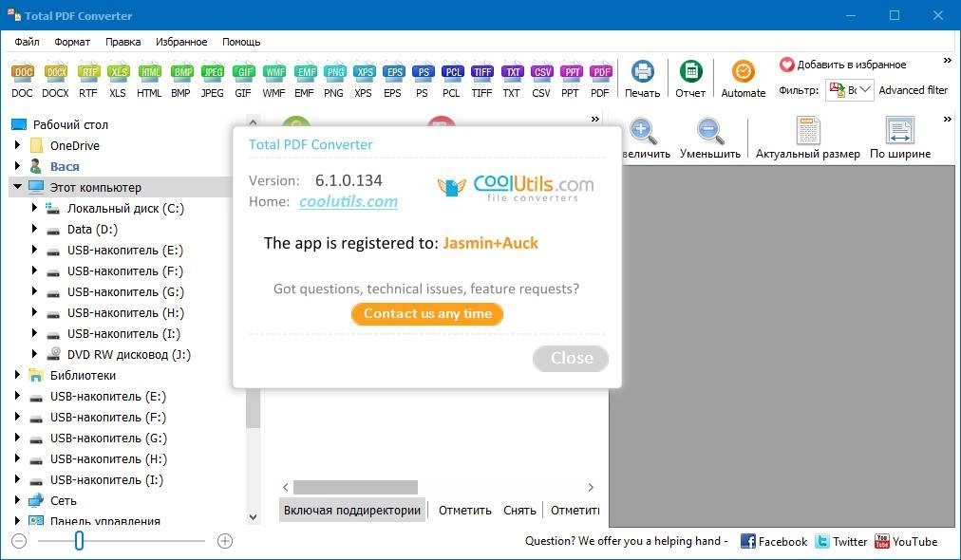Convert to EPS format
The width and height of the screenshot is (961, 560).
393,81
